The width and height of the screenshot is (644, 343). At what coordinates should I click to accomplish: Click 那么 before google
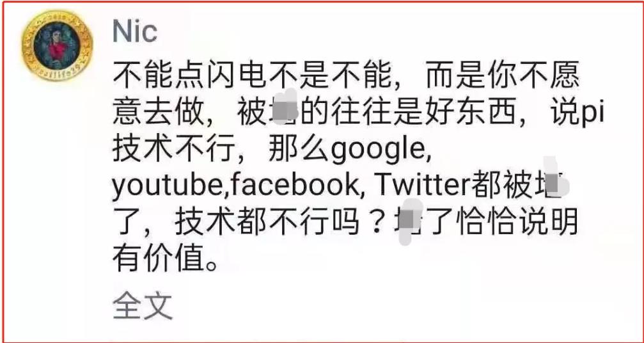pyautogui.click(x=299, y=151)
